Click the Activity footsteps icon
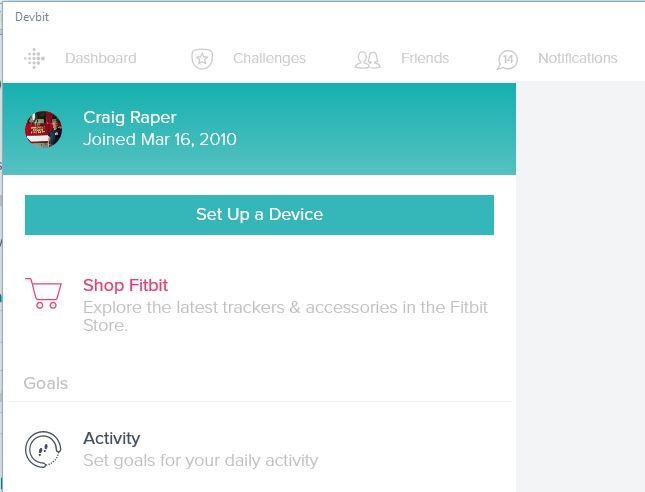This screenshot has width=645, height=492. 43,449
